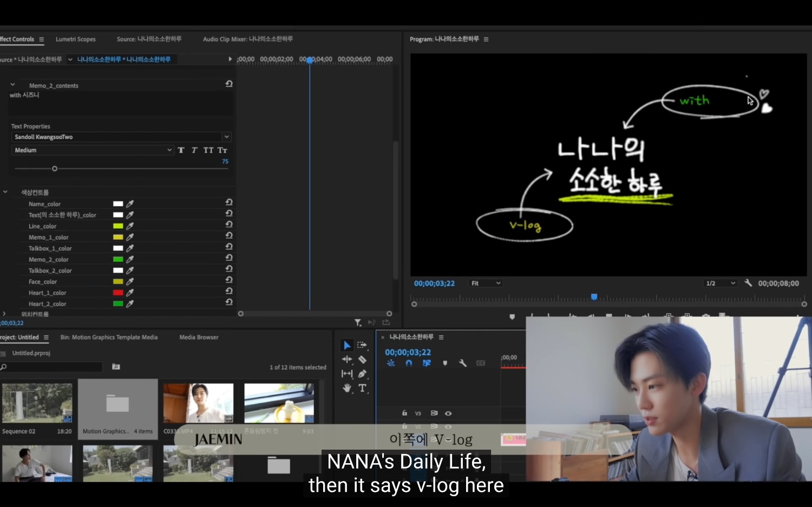Toggle nest sequence insert mode
The image size is (812, 507).
(x=391, y=363)
